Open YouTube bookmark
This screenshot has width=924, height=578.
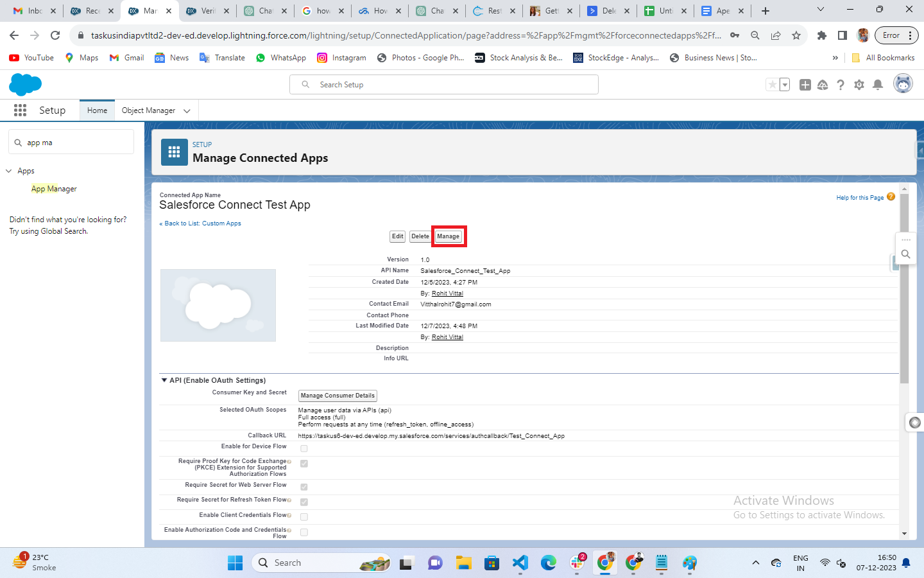coord(31,58)
